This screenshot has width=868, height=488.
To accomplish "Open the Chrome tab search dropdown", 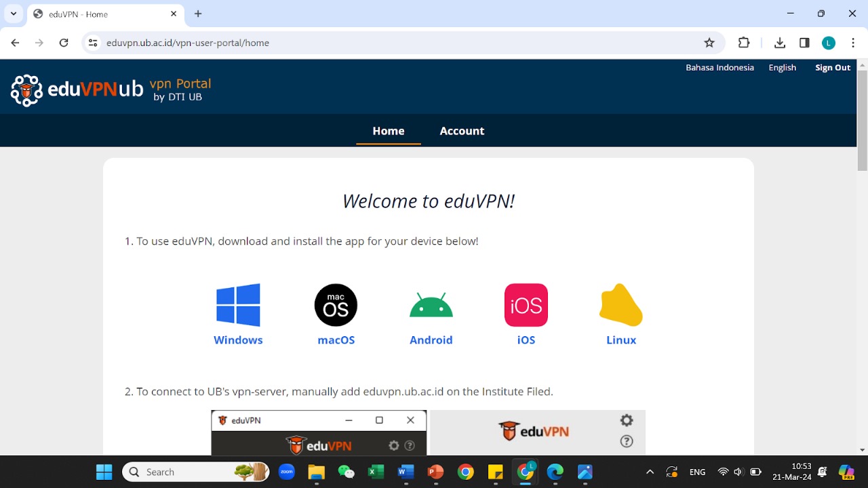I will click(x=14, y=14).
